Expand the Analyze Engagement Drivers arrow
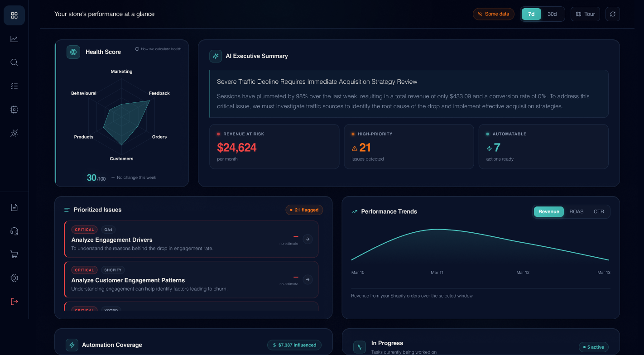The image size is (644, 355). coord(308,239)
